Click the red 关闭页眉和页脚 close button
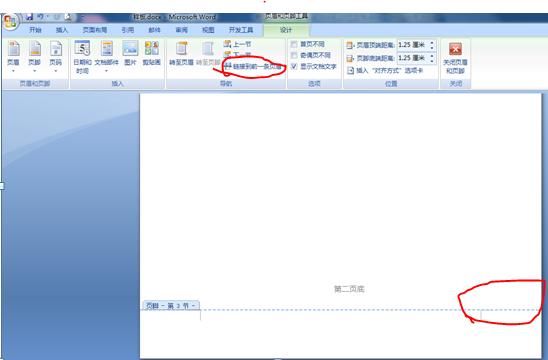548x360 pixels. (455, 57)
